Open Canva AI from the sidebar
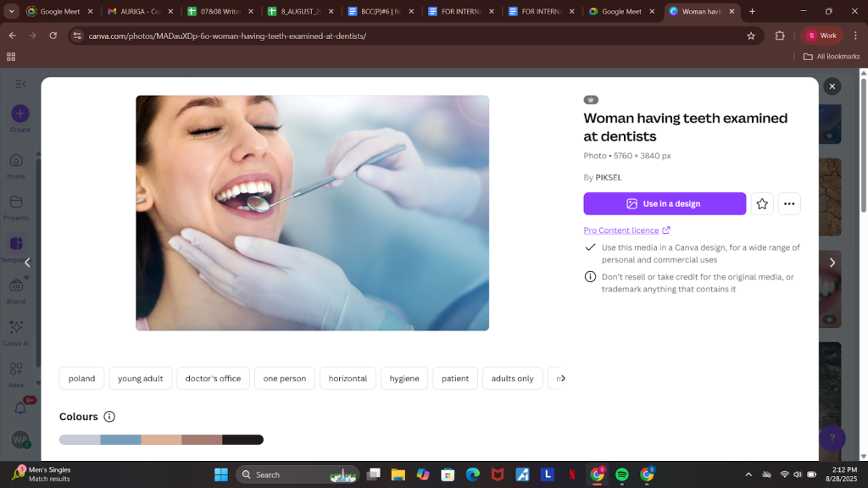The image size is (868, 488). (16, 331)
